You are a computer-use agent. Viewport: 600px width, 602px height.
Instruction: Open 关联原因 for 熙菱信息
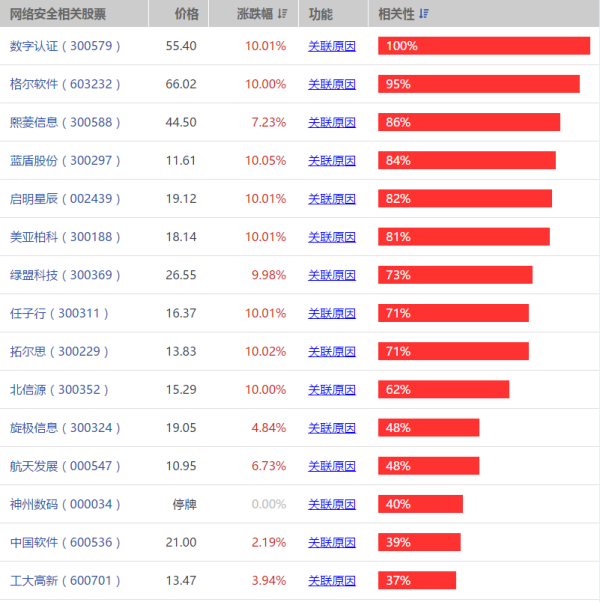point(332,122)
